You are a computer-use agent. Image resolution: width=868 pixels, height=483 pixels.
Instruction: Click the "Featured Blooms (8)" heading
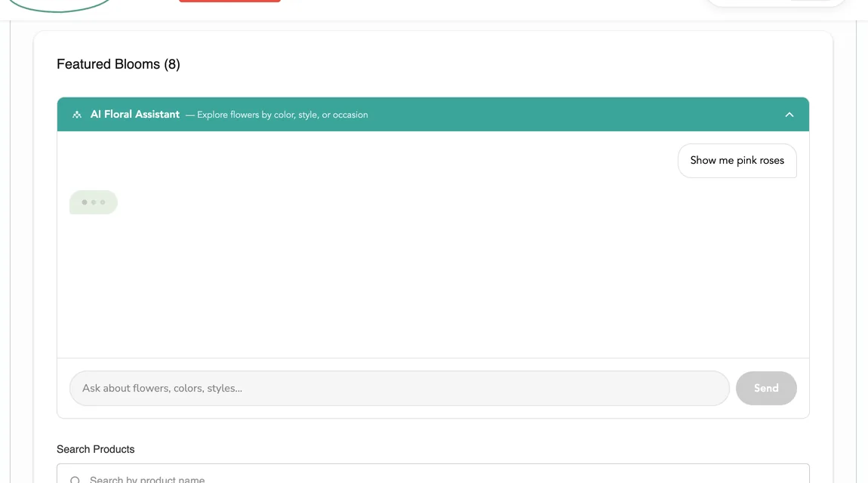tap(119, 64)
